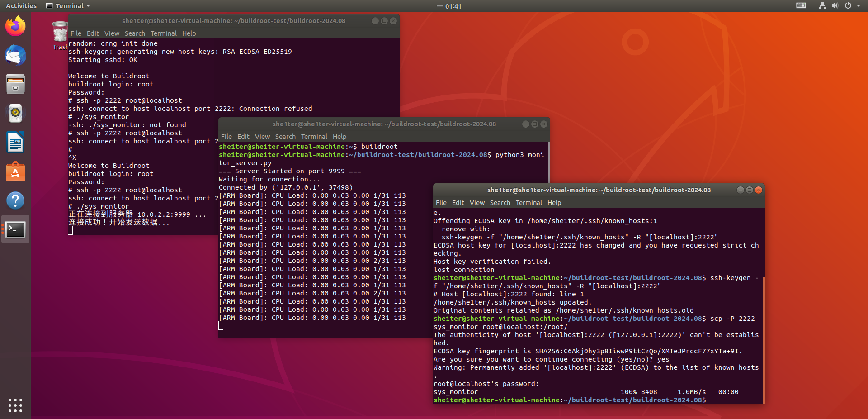868x419 pixels.
Task: Maximize the scp terminal window
Action: point(749,190)
